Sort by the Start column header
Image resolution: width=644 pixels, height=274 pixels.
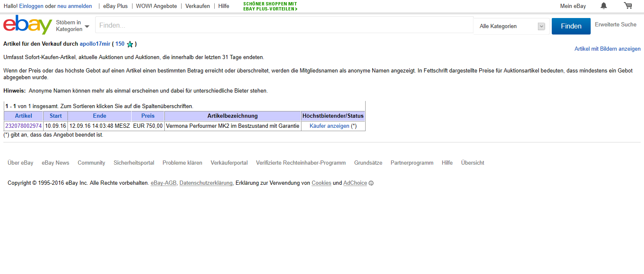tap(55, 116)
